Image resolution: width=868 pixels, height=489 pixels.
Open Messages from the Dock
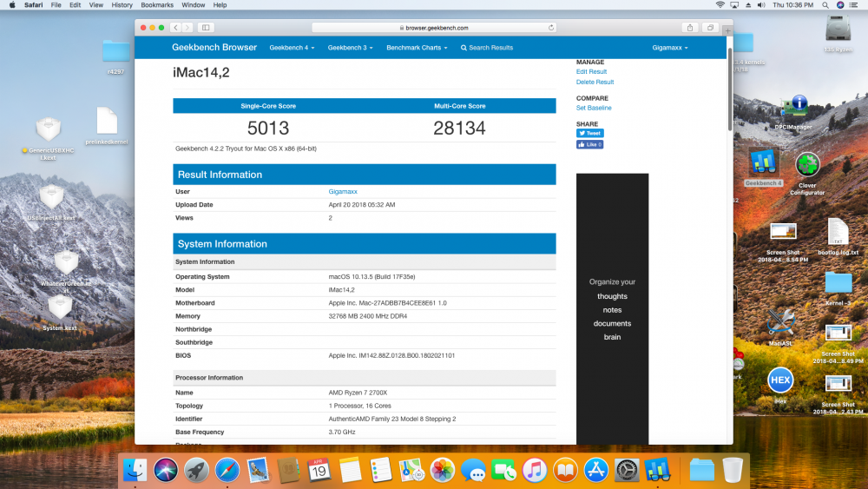tap(473, 470)
